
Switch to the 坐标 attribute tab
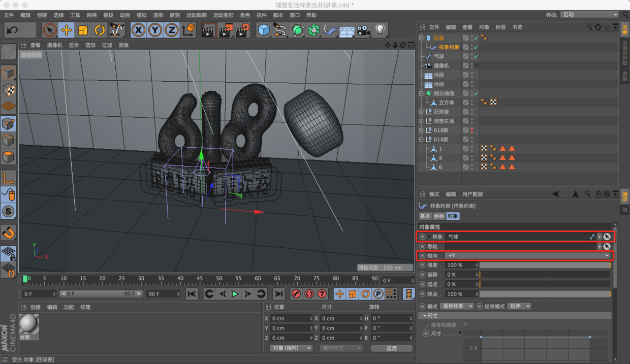[438, 216]
